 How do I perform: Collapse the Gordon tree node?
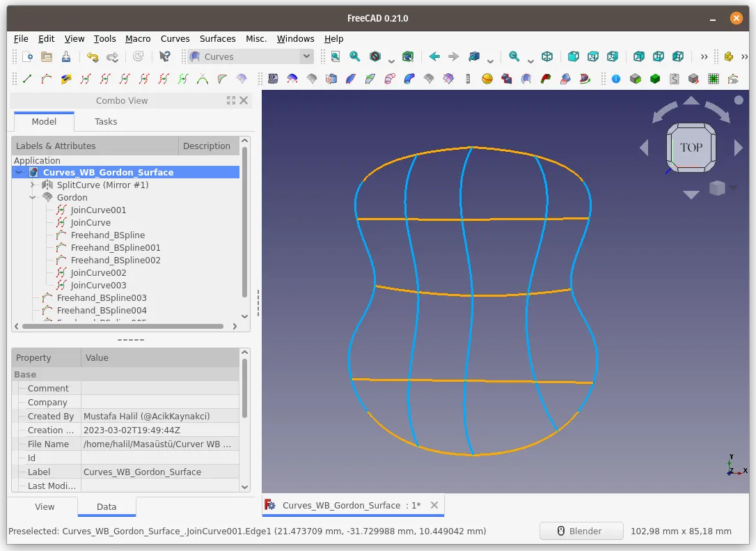tap(32, 197)
